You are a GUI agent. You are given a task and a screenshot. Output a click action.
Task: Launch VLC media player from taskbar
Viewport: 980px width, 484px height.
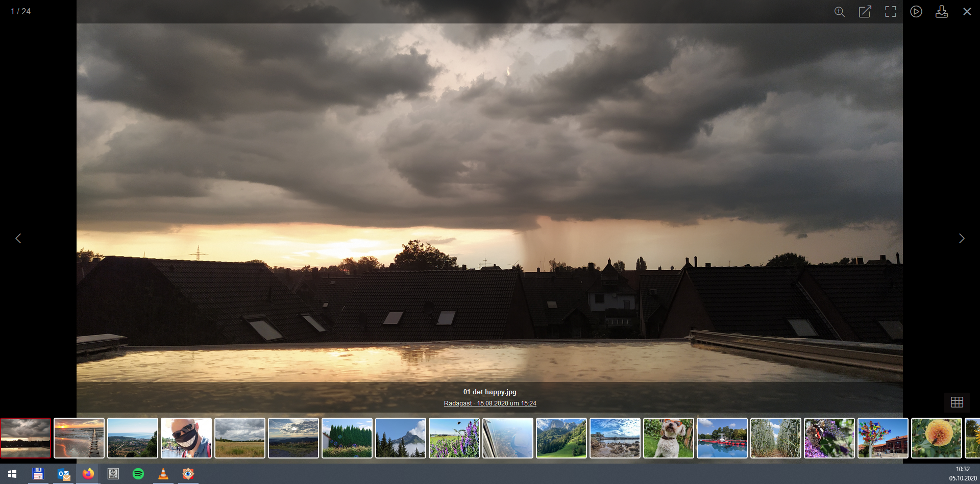coord(163,474)
